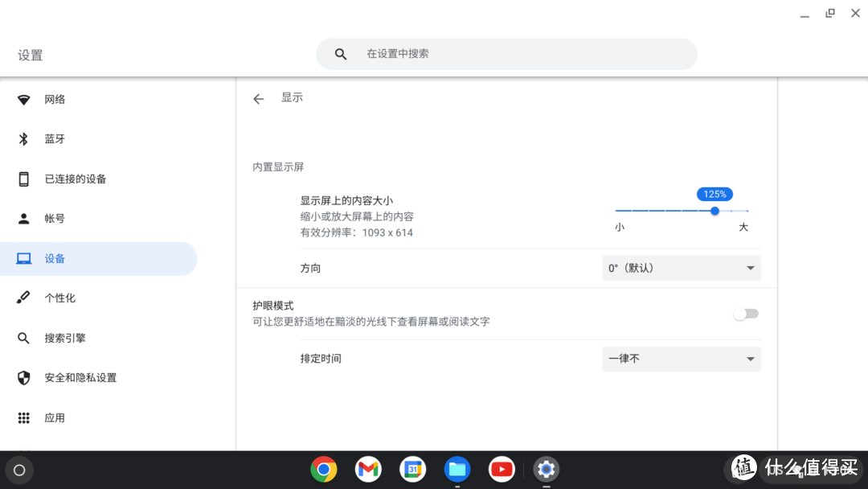Viewport: 868px width, 489px height.
Task: Select the 个性化 (Personalization) pen icon
Action: [x=24, y=298]
